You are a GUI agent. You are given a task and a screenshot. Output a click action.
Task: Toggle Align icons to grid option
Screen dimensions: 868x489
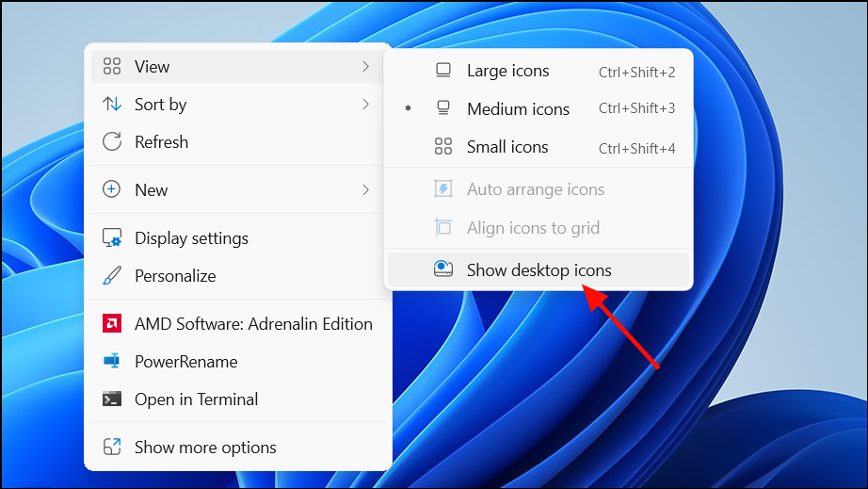pyautogui.click(x=538, y=228)
